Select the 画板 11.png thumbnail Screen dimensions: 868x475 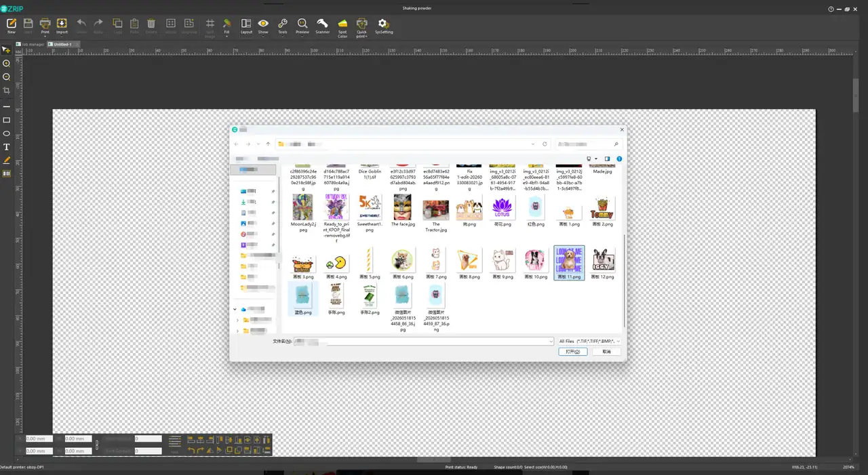[x=569, y=263]
